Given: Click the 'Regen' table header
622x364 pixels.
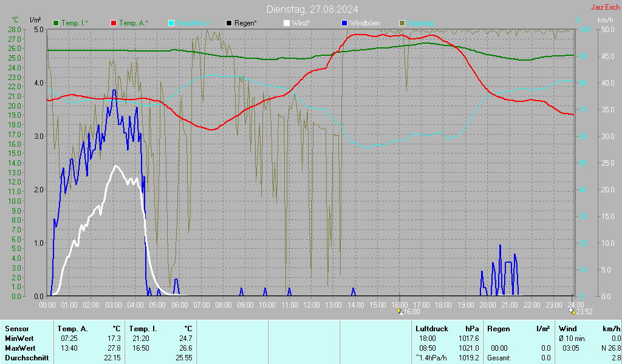Looking at the screenshot, I should 498,329.
